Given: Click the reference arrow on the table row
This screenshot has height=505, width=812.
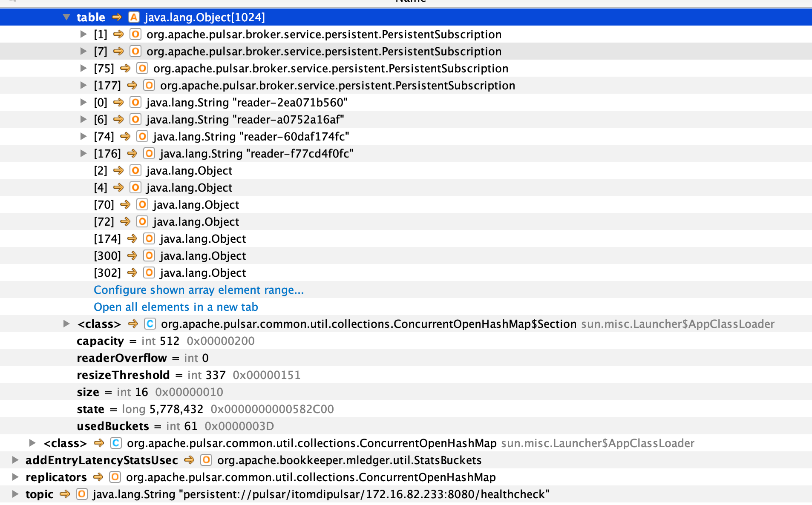Looking at the screenshot, I should [x=117, y=17].
